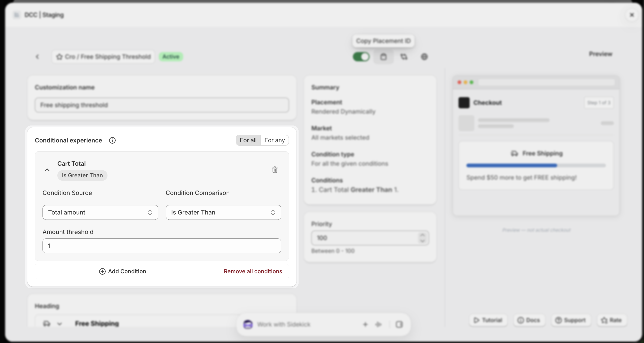Screen dimensions: 644x343
Task: Select the For any condition mode
Action: pyautogui.click(x=274, y=140)
